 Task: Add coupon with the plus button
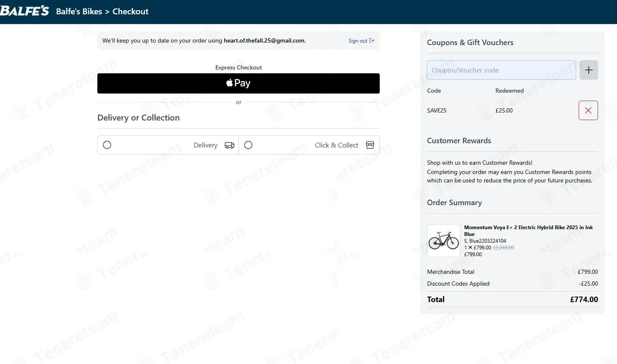click(x=589, y=70)
